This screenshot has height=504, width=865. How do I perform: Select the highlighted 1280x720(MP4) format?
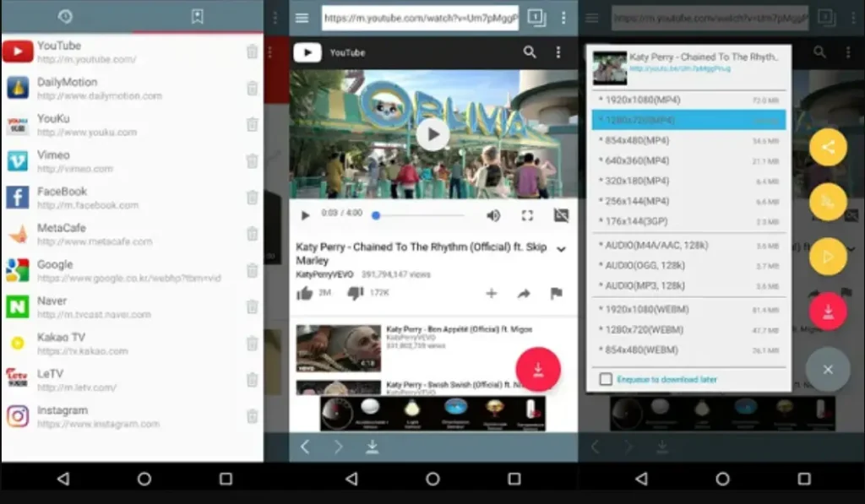tap(688, 120)
